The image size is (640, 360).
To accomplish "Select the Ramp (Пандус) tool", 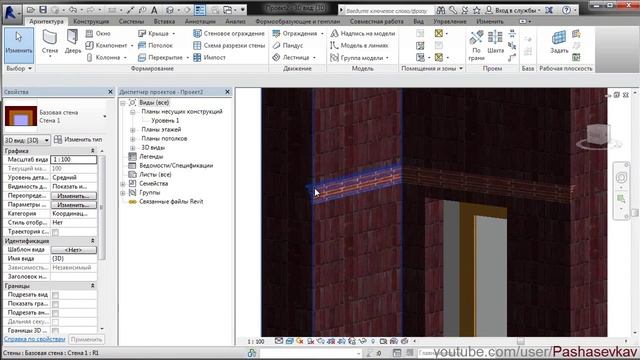I will (288, 45).
